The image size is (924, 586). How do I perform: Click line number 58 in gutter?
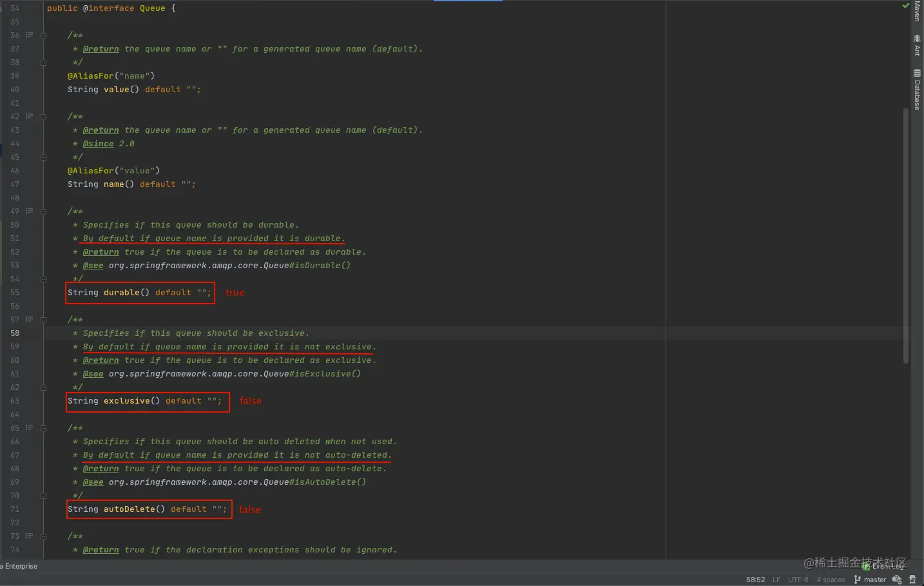point(15,333)
